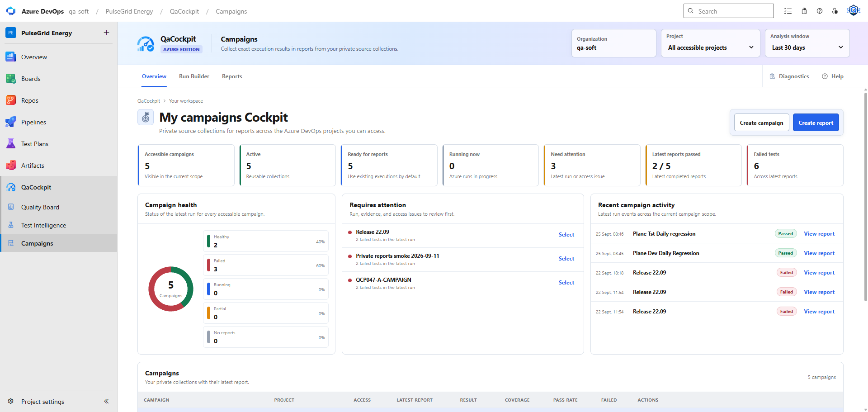Open Azure DevOps home logo

click(11, 11)
